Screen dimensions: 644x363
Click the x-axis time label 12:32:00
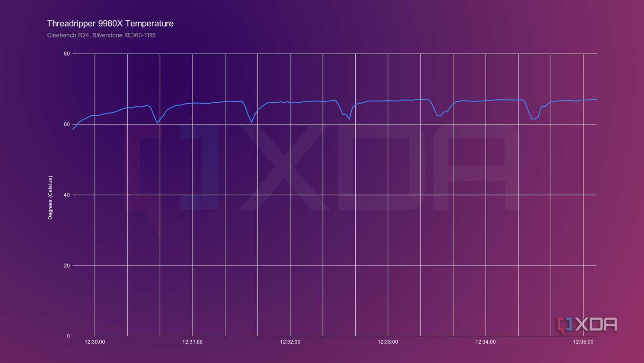click(x=290, y=342)
